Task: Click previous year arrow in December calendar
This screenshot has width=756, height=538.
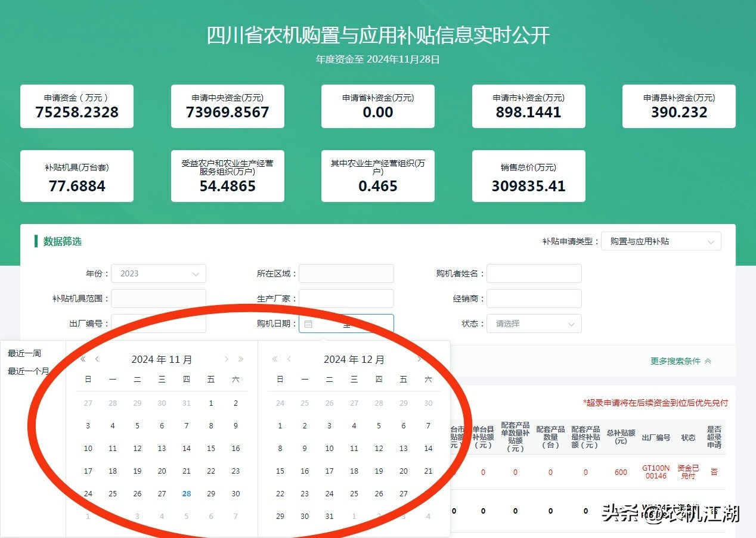Action: 275,359
